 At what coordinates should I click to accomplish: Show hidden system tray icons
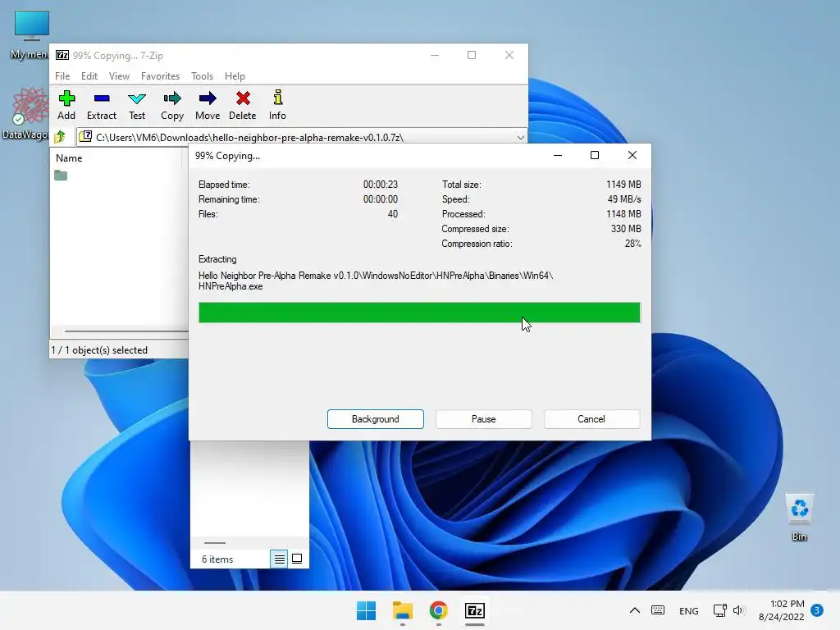(x=634, y=610)
